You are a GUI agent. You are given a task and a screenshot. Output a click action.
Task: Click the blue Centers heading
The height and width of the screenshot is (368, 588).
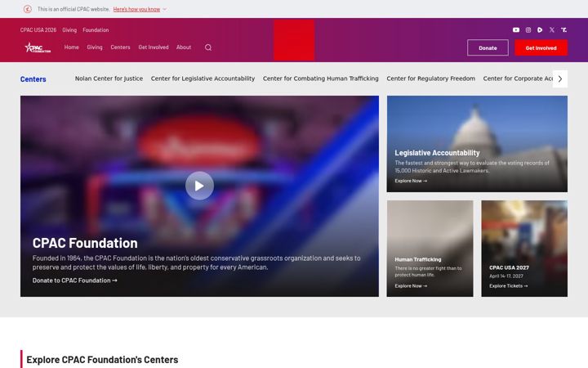pyautogui.click(x=33, y=79)
